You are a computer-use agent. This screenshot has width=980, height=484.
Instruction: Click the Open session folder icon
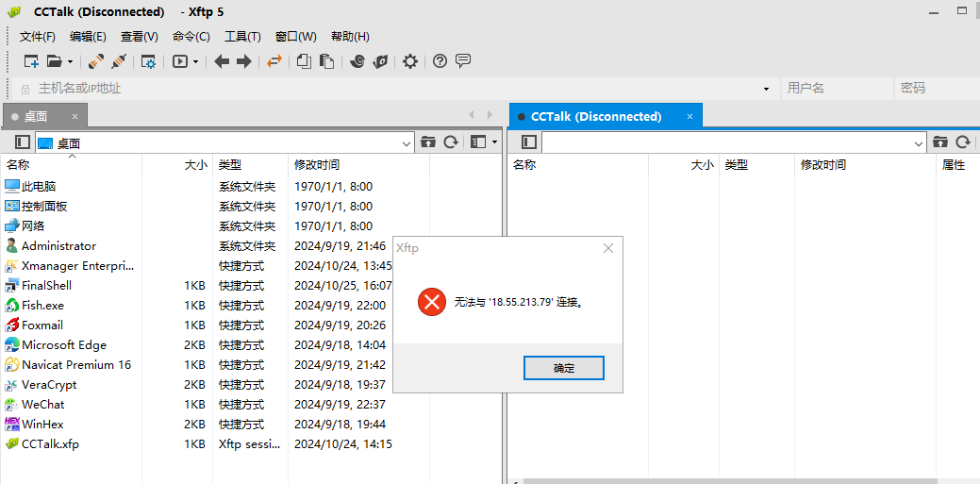(x=55, y=61)
